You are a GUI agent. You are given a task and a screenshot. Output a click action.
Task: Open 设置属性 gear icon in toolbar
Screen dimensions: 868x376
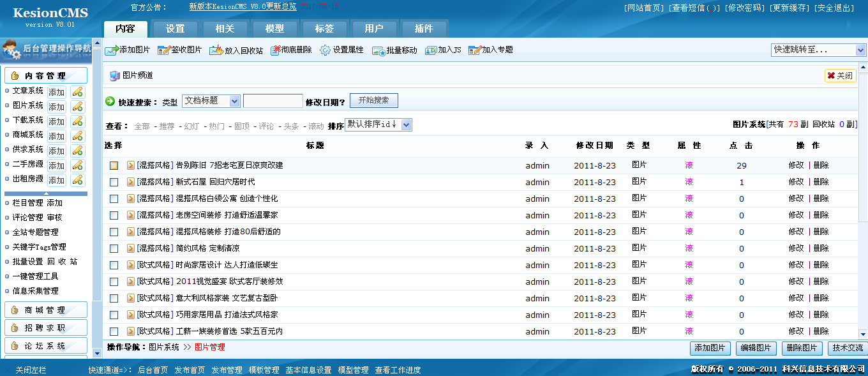coord(325,50)
